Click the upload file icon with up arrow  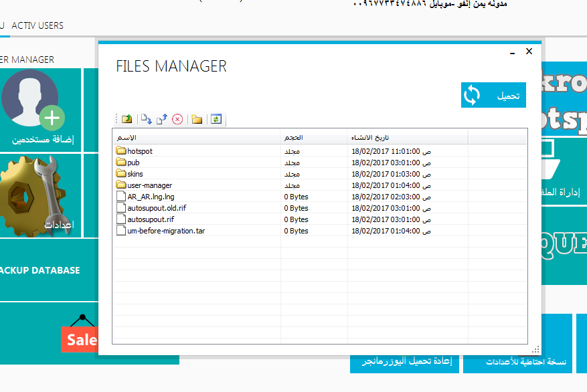pos(162,119)
